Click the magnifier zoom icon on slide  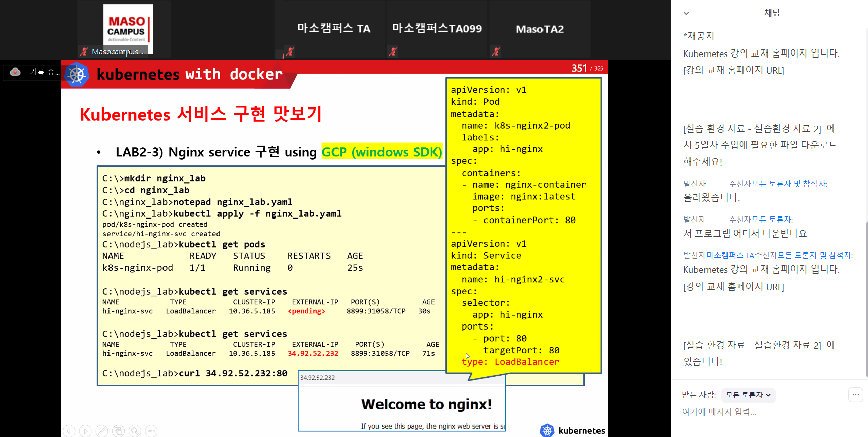[x=135, y=431]
